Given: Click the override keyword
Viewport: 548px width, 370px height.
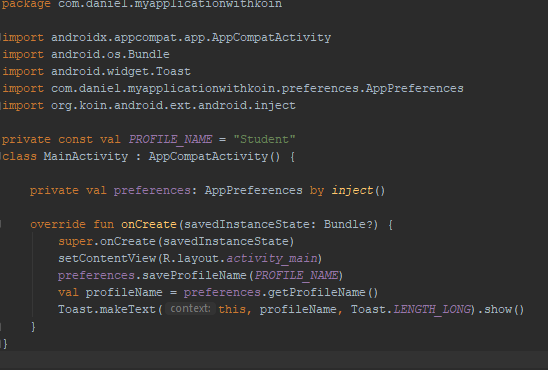Looking at the screenshot, I should coord(58,224).
